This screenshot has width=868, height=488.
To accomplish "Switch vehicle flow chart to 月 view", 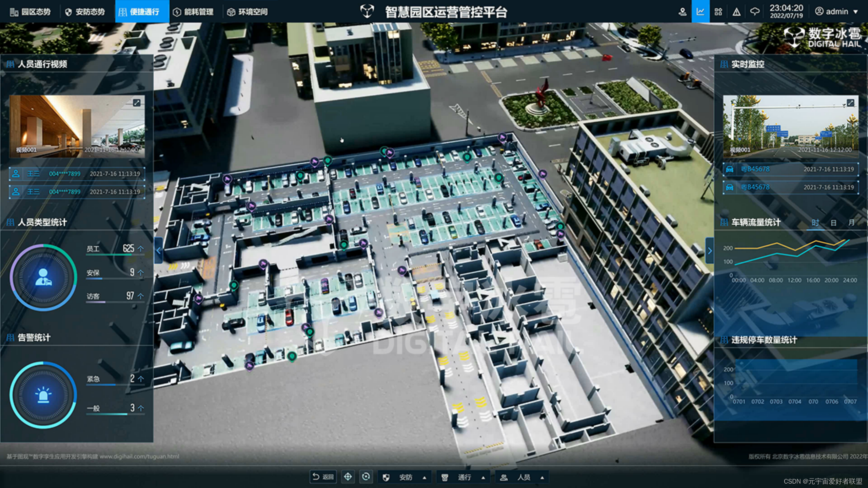I will 851,223.
